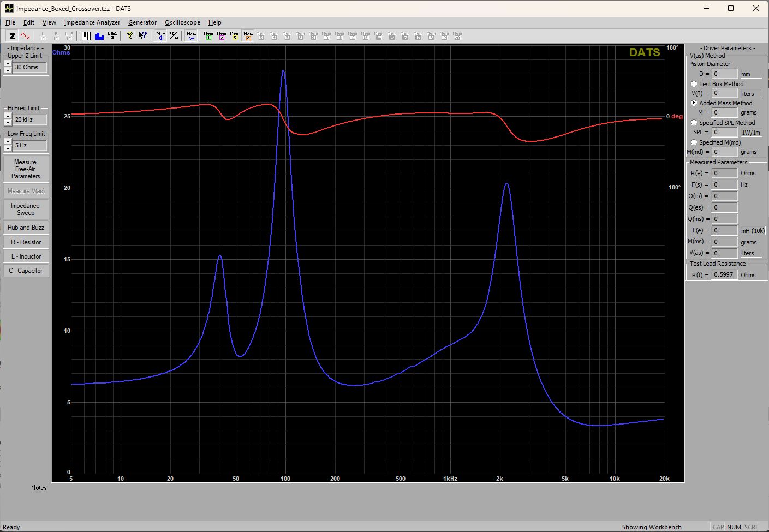Decrease the Hi Freq Limit with down arrow
Viewport: 769px width, 532px height.
click(x=8, y=123)
